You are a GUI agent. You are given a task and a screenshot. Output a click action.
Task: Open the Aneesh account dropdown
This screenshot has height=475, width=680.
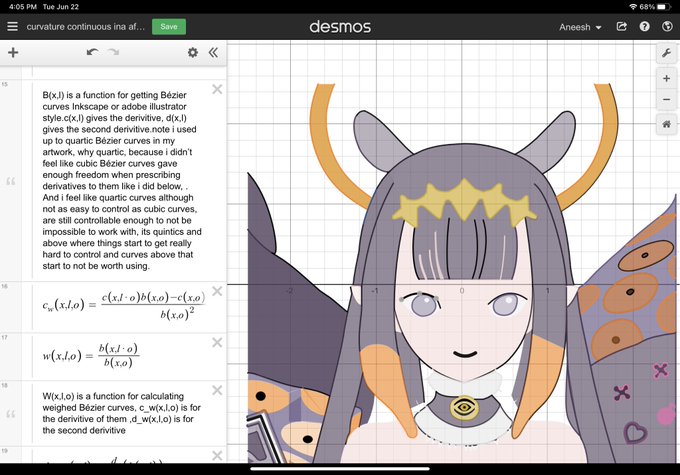point(580,27)
